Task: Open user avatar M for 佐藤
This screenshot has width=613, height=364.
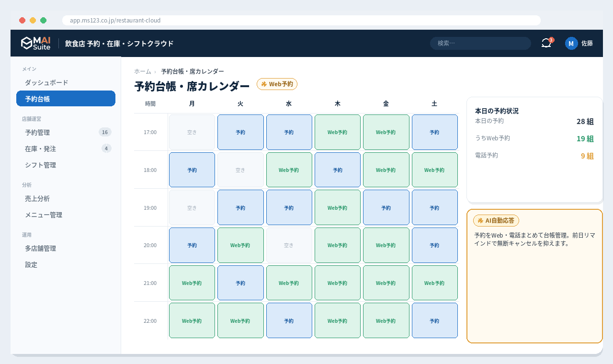Action: pos(571,43)
